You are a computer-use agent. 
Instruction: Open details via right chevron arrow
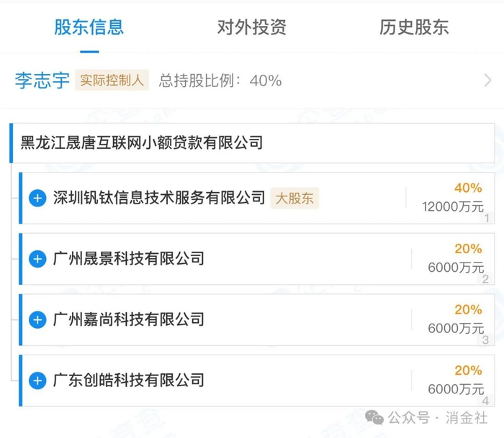[x=487, y=80]
